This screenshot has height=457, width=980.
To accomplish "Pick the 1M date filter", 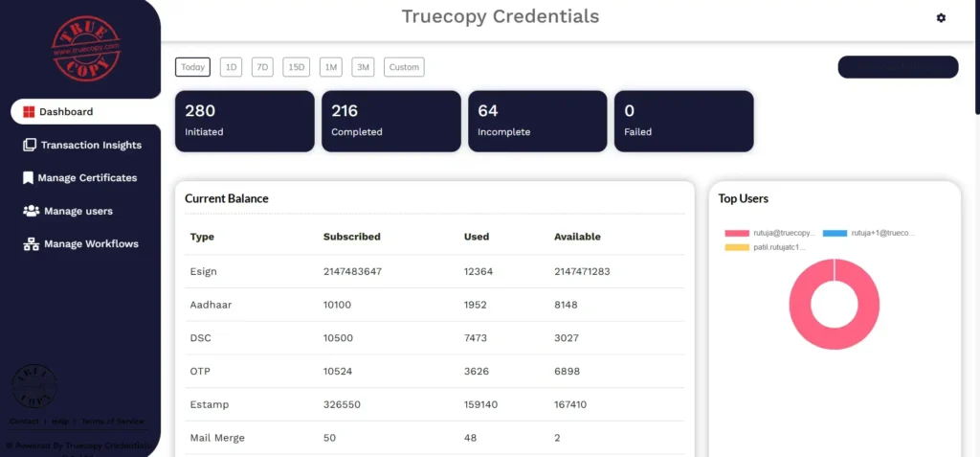I will click(x=330, y=67).
